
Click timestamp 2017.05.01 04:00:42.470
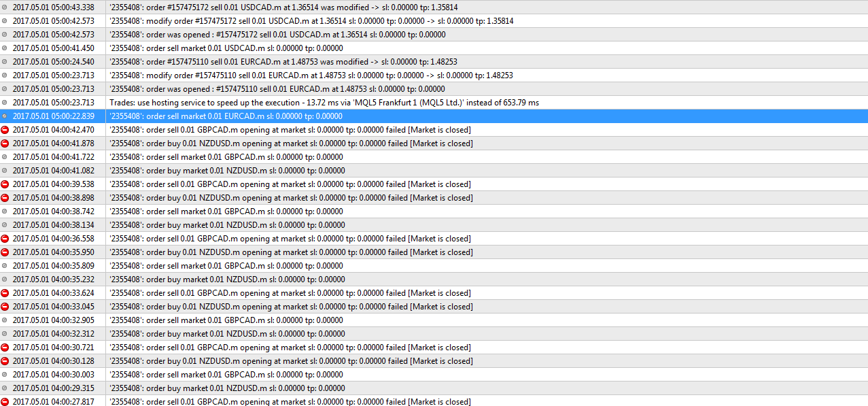54,130
